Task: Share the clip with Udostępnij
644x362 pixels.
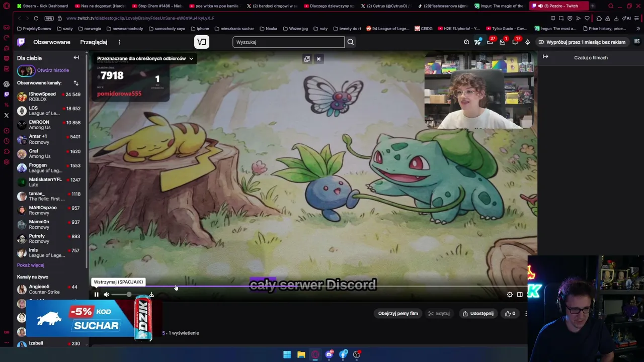Action: [478, 314]
